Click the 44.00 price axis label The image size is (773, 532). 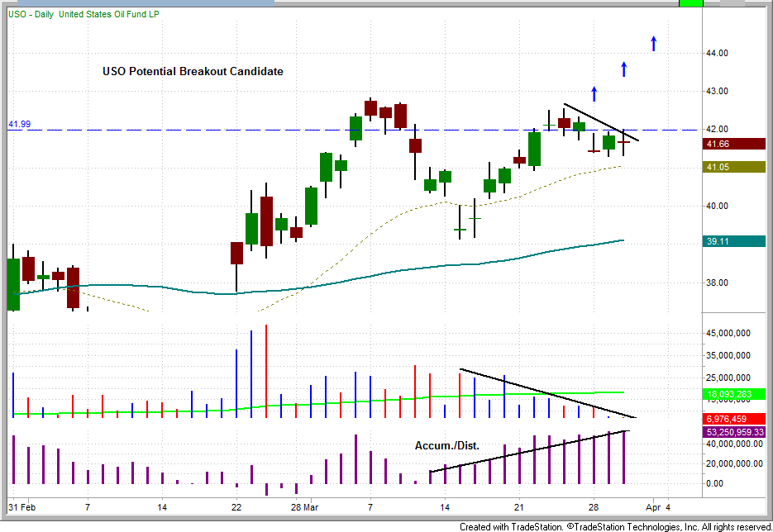point(718,53)
